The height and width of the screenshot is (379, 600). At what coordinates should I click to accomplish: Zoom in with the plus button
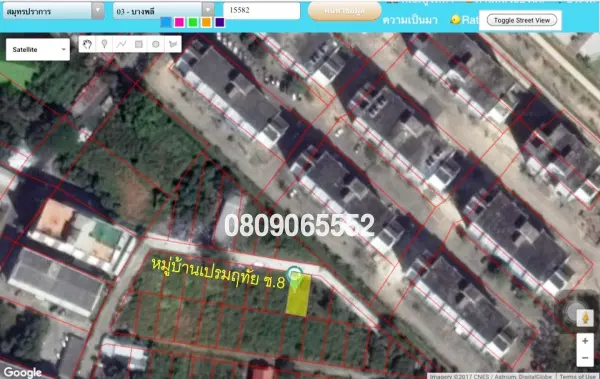(585, 340)
